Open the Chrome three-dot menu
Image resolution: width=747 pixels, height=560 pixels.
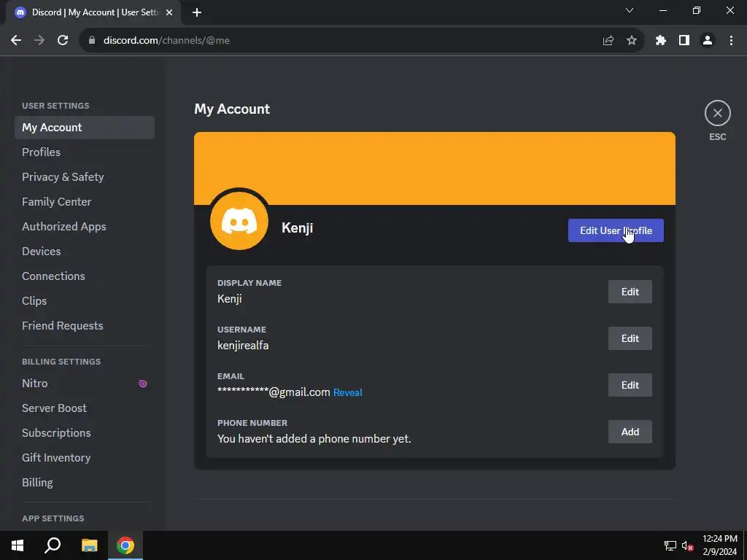(731, 41)
